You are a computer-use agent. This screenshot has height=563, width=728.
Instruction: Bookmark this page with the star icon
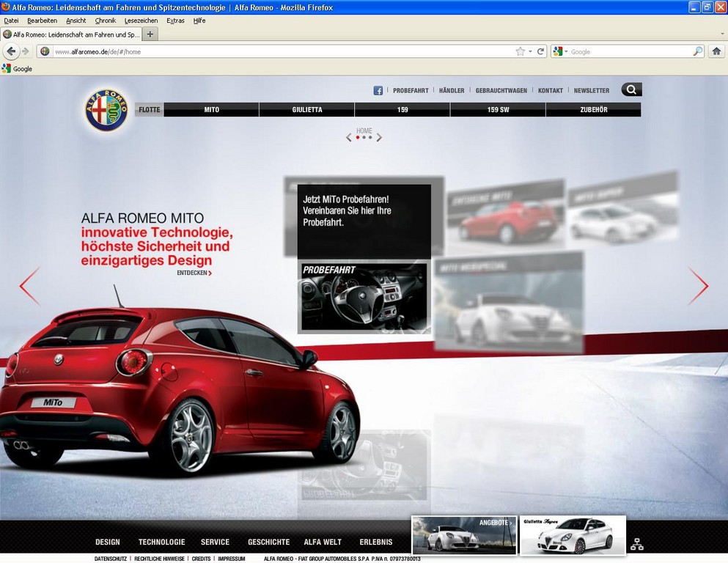click(x=520, y=51)
